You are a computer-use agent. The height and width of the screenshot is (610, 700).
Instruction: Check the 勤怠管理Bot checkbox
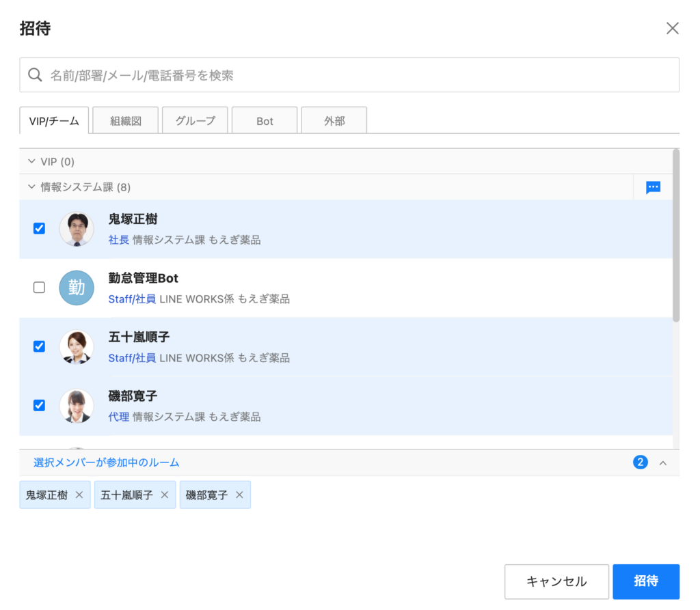click(x=39, y=288)
